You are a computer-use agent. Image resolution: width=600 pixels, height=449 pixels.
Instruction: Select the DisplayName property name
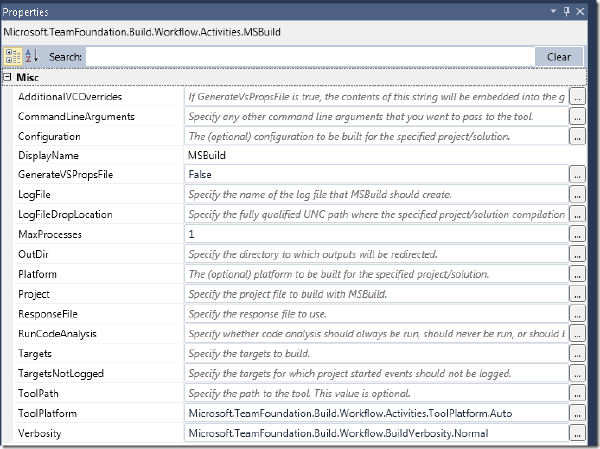[x=48, y=155]
